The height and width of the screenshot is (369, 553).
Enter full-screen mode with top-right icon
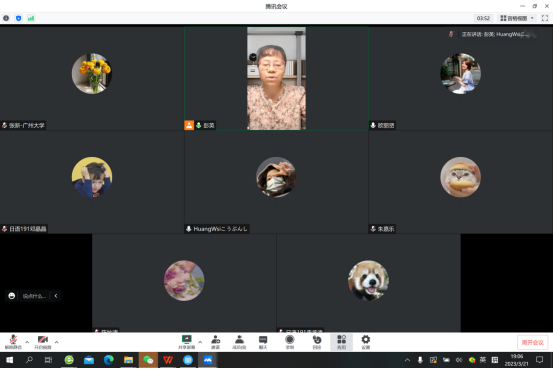click(545, 18)
